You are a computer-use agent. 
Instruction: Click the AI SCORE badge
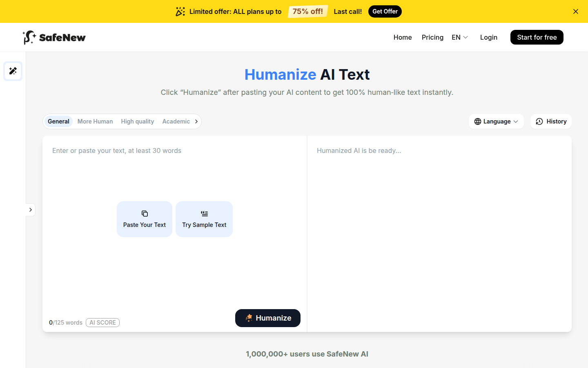pos(102,323)
